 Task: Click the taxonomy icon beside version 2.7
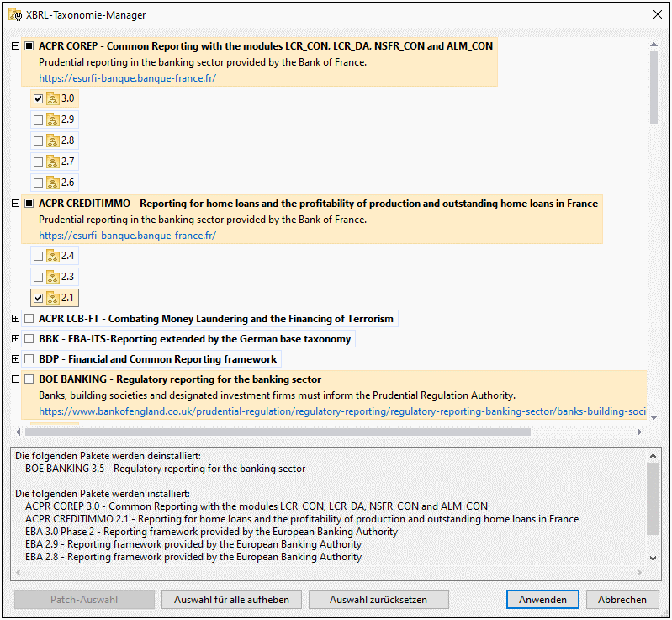click(53, 162)
